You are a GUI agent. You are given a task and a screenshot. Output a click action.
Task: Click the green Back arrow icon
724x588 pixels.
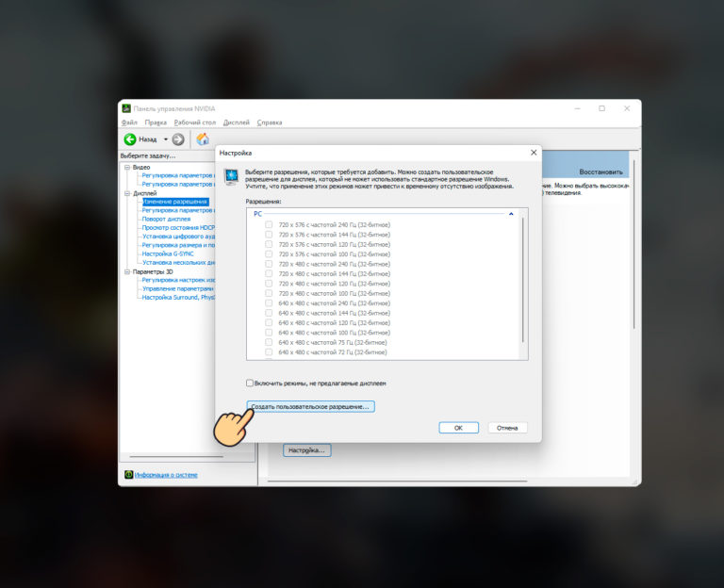click(130, 139)
